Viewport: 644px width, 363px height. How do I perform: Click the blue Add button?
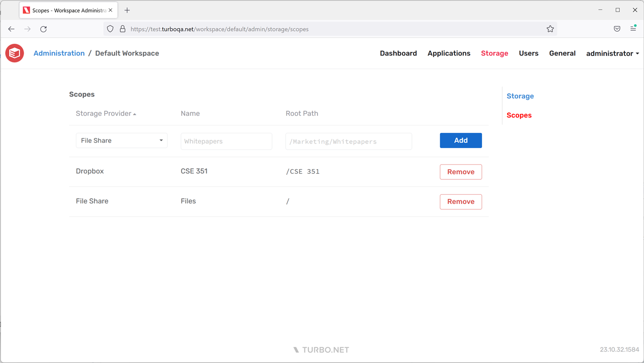click(460, 140)
